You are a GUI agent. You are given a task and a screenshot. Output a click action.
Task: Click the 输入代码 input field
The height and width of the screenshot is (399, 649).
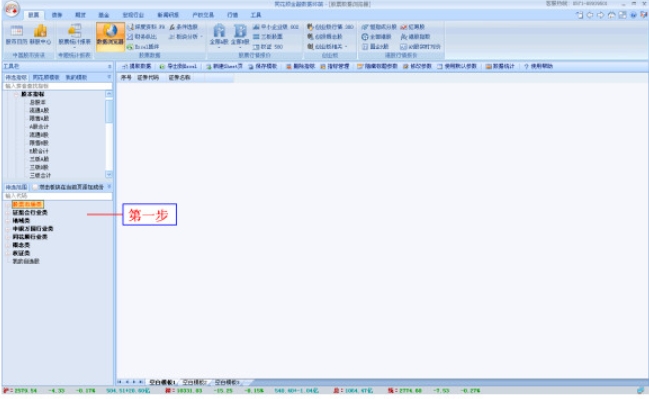(x=58, y=195)
